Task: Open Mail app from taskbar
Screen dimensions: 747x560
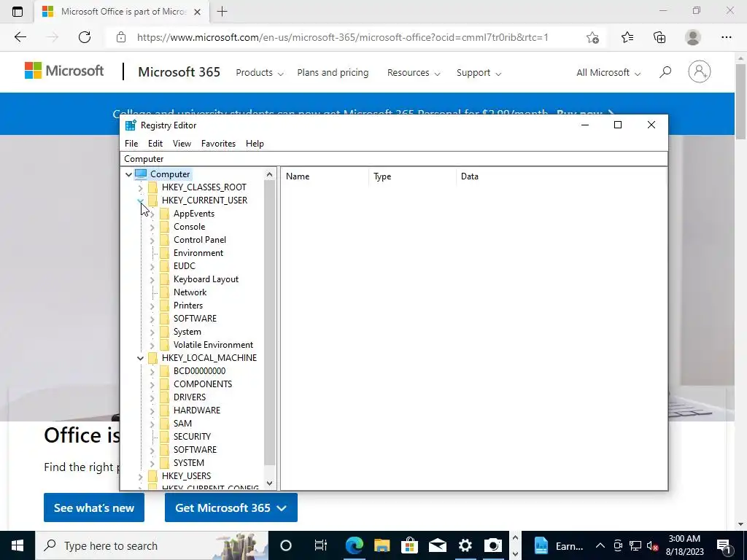Action: point(437,545)
